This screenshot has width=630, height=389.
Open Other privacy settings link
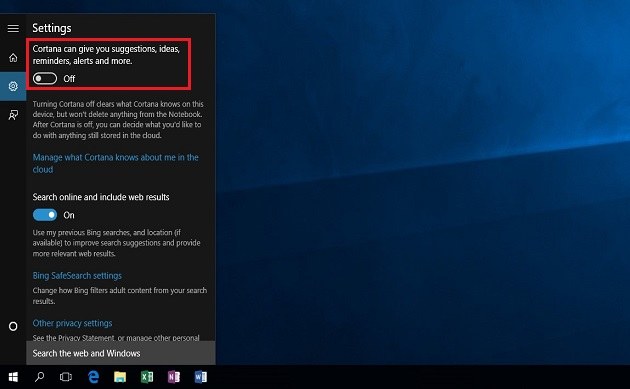(x=72, y=323)
